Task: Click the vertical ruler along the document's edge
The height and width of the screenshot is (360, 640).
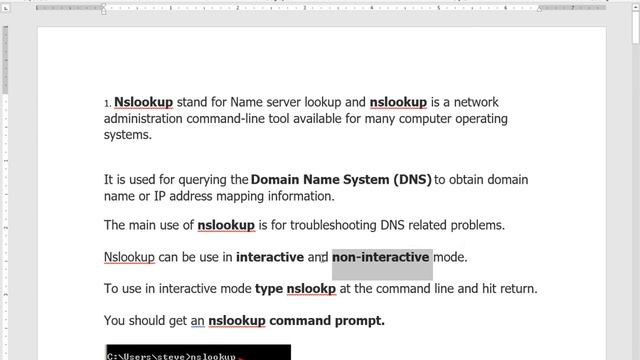Action: click(x=5, y=192)
